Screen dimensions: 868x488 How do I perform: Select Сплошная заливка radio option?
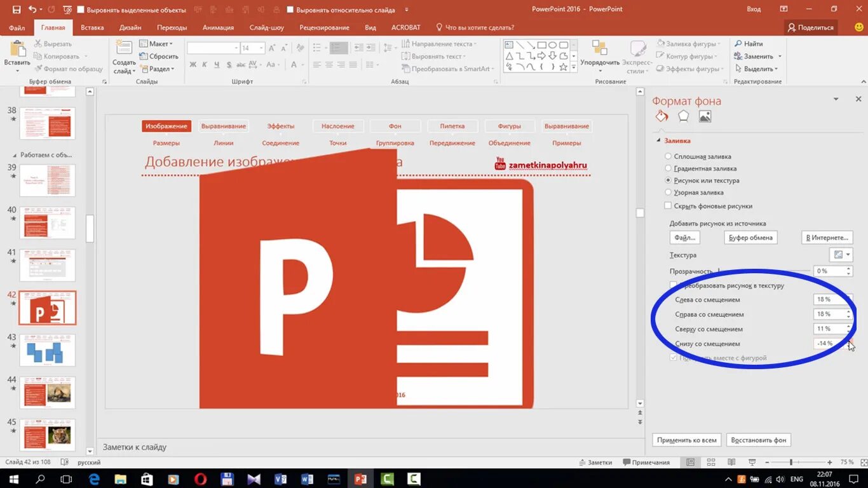tap(668, 156)
